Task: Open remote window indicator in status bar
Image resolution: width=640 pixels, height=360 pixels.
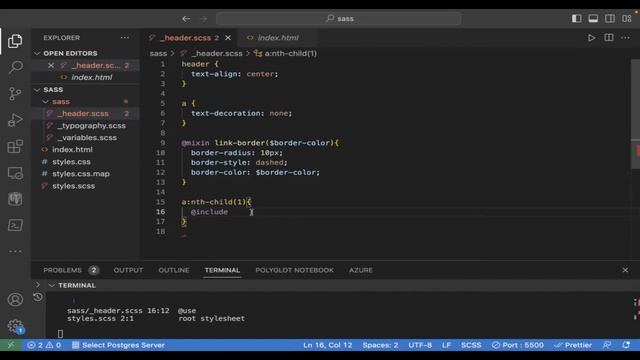Action: 11,345
